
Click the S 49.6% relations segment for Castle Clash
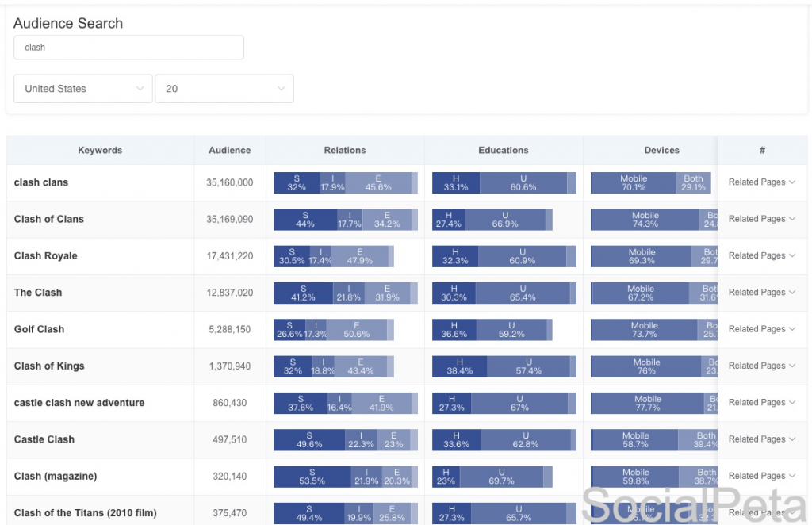point(309,440)
